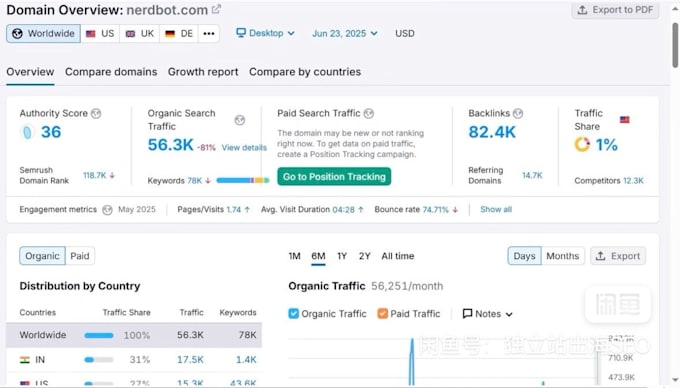Select the DE database button
Screen dimensions: 680x388
click(x=179, y=33)
